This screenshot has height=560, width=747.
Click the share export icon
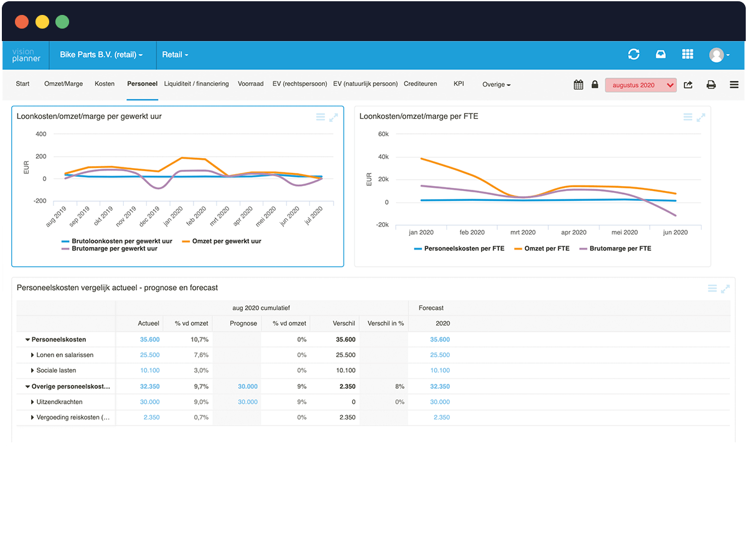pyautogui.click(x=688, y=85)
